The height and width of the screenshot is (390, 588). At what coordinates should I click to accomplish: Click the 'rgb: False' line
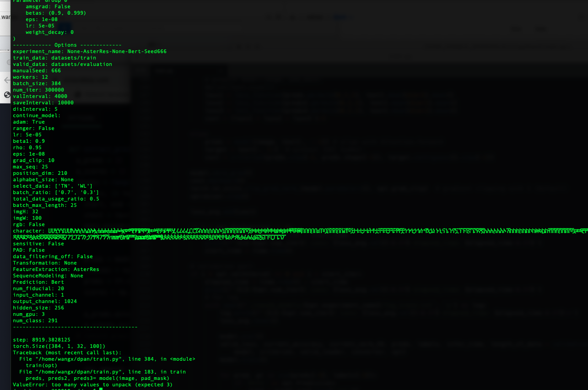tap(29, 224)
